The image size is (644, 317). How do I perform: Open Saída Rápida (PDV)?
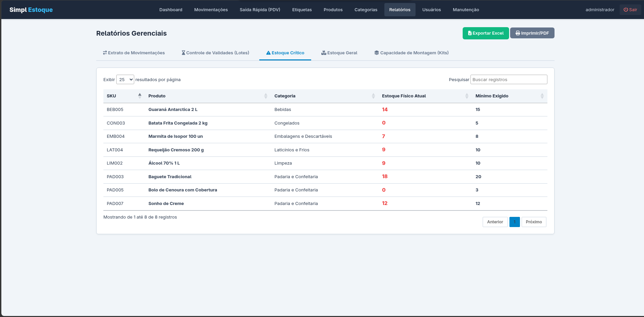(x=260, y=10)
